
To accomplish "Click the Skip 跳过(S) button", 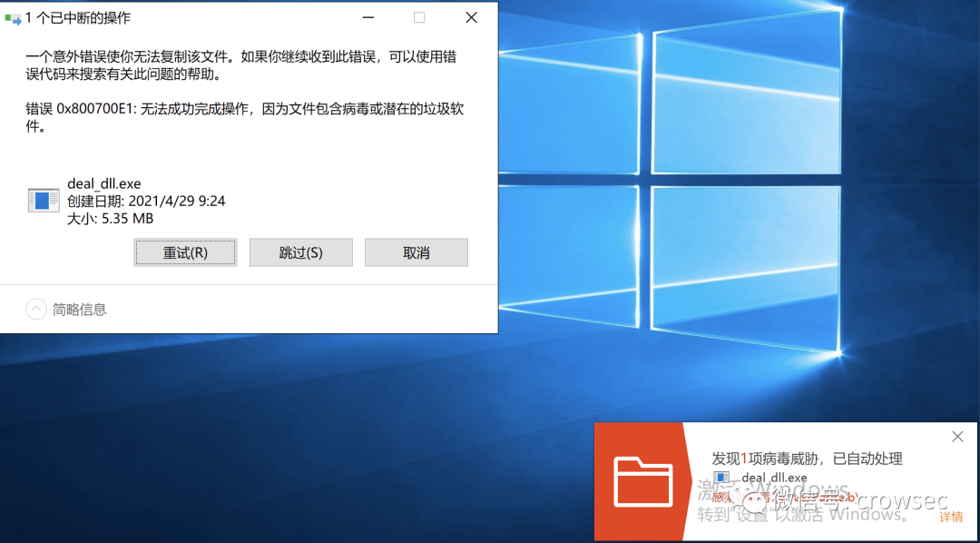I will 300,252.
